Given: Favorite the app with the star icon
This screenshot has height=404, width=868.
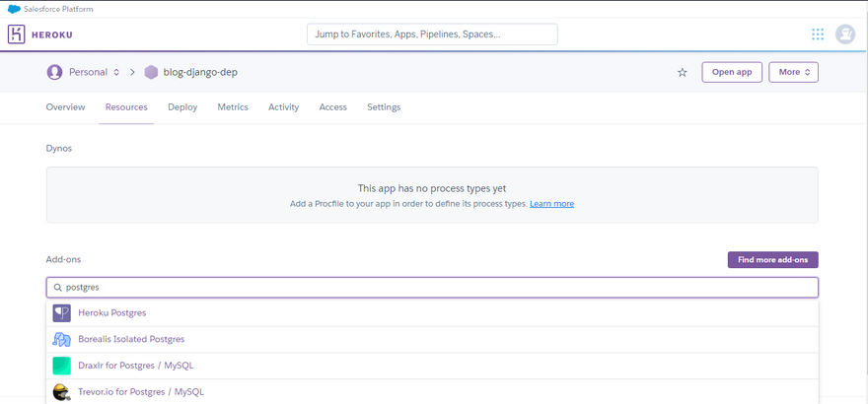Looking at the screenshot, I should 682,73.
